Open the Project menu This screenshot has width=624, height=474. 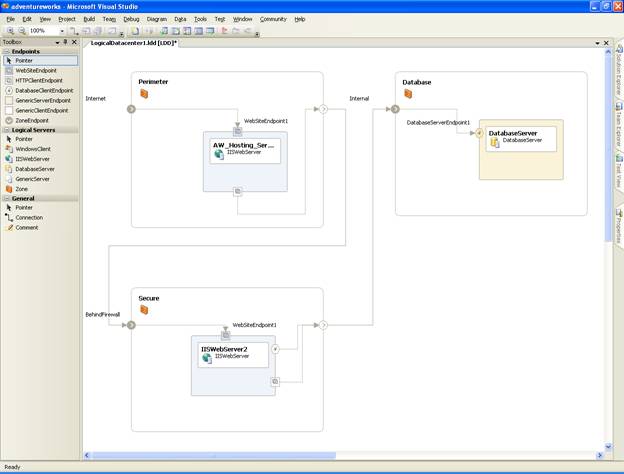[67, 19]
